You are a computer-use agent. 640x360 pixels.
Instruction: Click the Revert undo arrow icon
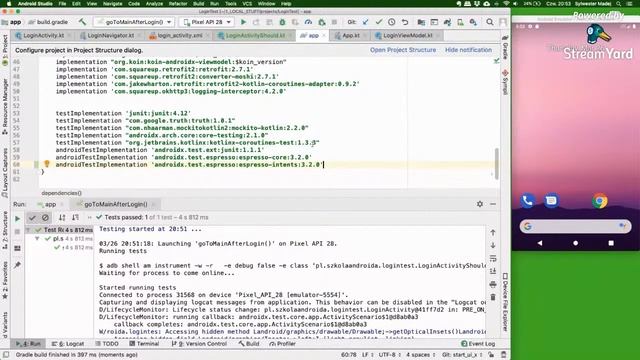(404, 22)
